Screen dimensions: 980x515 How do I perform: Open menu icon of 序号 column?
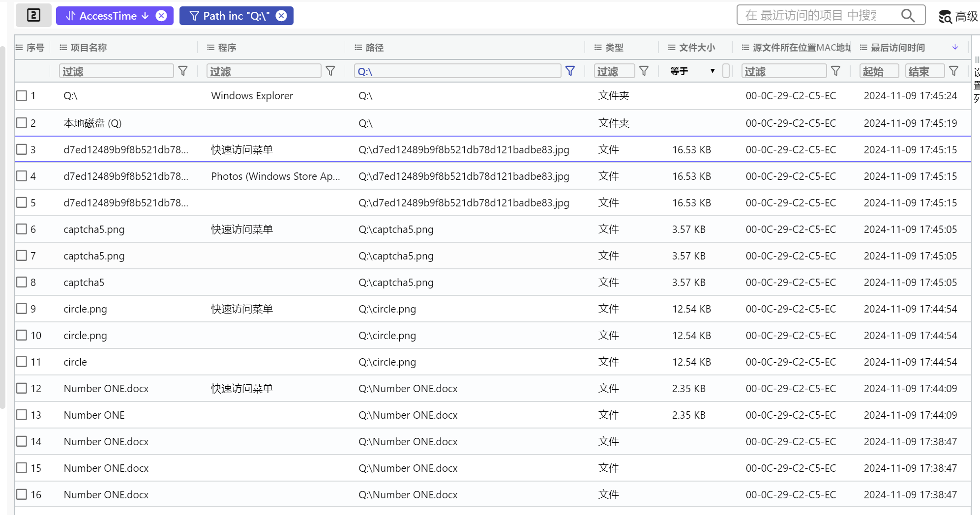pyautogui.click(x=19, y=48)
